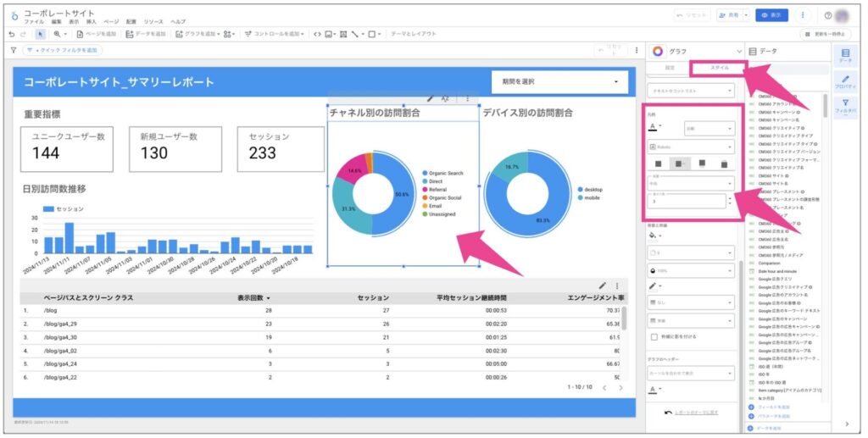
Task: Open the share button dropdown arrow
Action: tap(746, 15)
